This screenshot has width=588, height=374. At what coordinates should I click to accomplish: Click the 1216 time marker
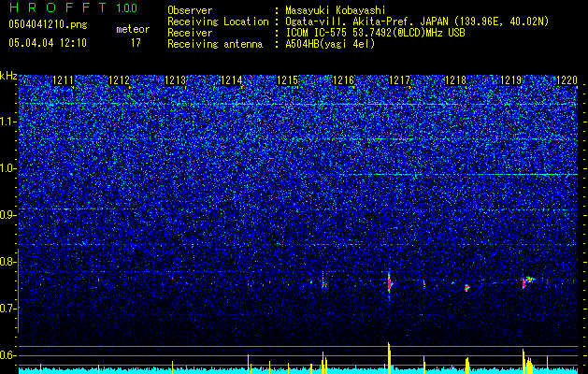[343, 80]
